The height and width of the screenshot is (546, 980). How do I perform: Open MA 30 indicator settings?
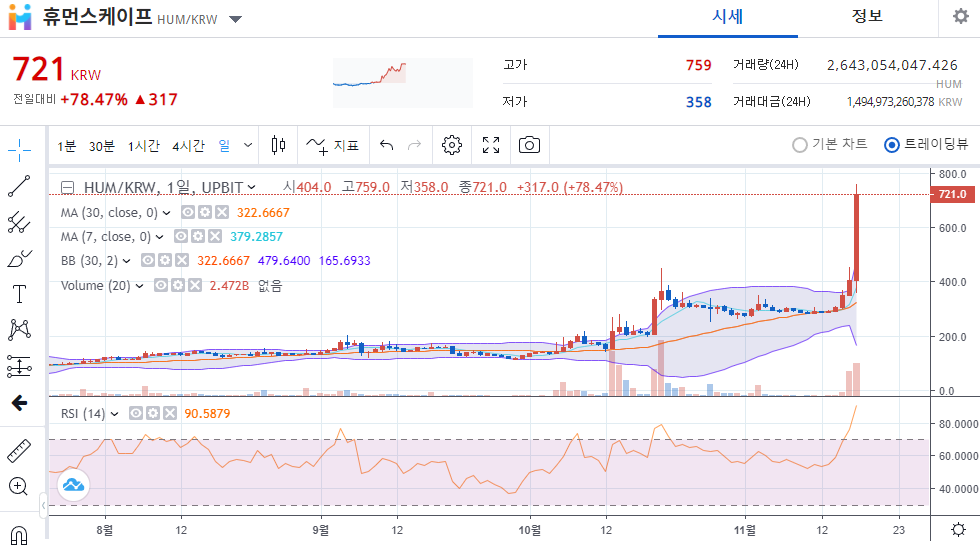(x=204, y=212)
